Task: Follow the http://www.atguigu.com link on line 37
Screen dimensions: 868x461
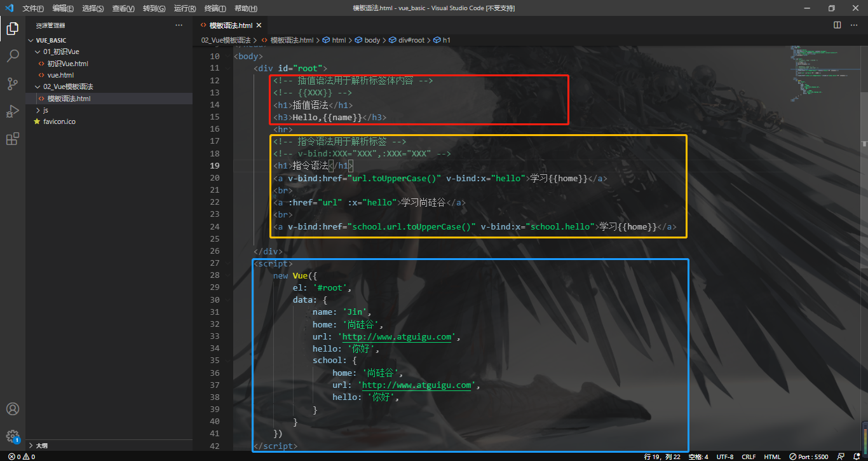Action: coord(416,385)
